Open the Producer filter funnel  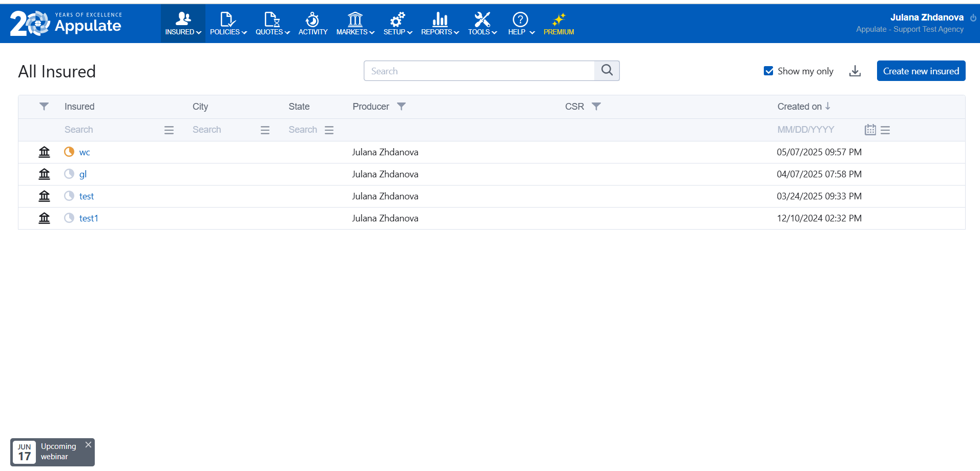click(402, 106)
